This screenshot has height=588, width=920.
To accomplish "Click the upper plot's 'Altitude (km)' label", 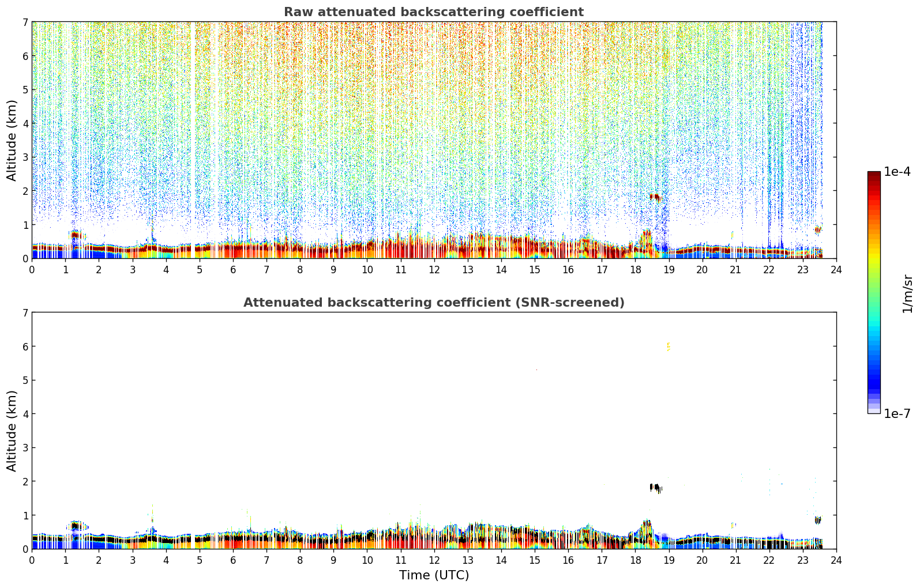I will [x=12, y=140].
